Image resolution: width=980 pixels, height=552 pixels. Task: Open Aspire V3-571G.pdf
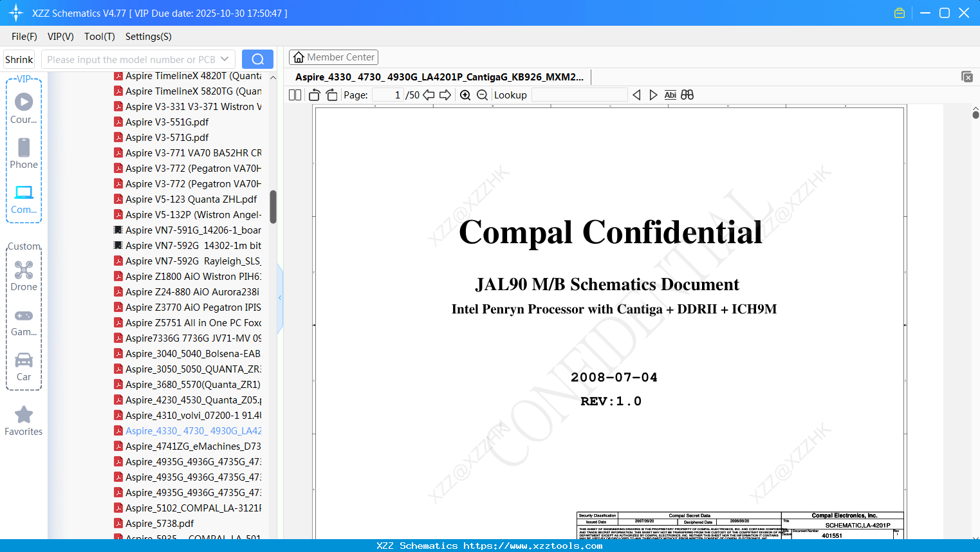[162, 138]
